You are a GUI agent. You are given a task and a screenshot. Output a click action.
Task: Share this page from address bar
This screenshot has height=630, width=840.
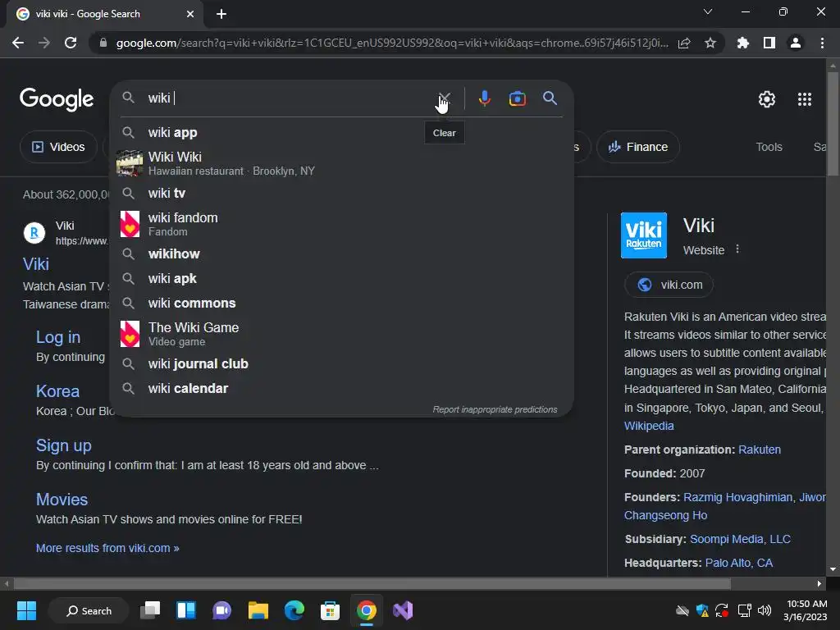pos(684,43)
